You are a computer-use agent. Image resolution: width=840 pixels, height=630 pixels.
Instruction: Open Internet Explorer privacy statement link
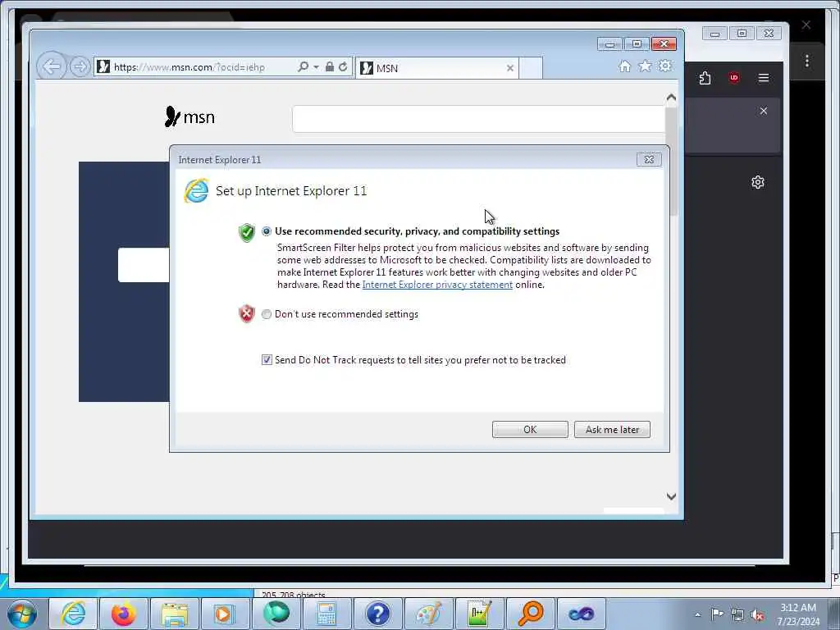(x=437, y=285)
